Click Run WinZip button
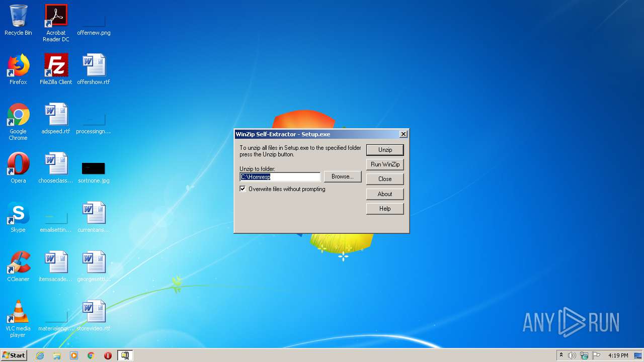 pyautogui.click(x=385, y=164)
